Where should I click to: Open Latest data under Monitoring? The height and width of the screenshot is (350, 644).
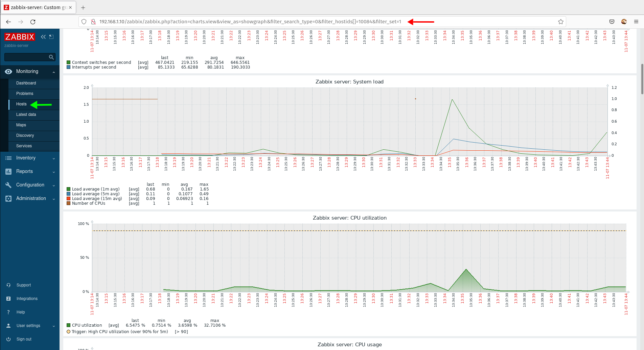tap(26, 115)
